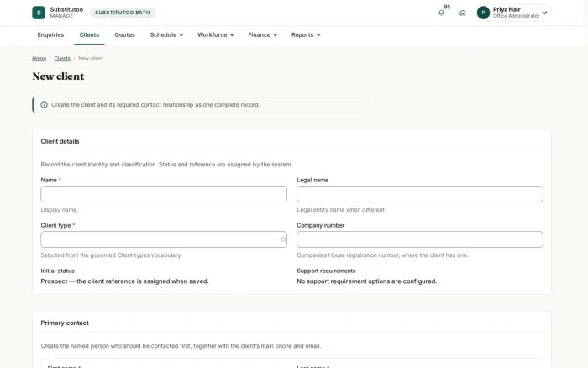Click the Substitutoo Manage brand text
The height and width of the screenshot is (368, 588).
click(x=66, y=13)
